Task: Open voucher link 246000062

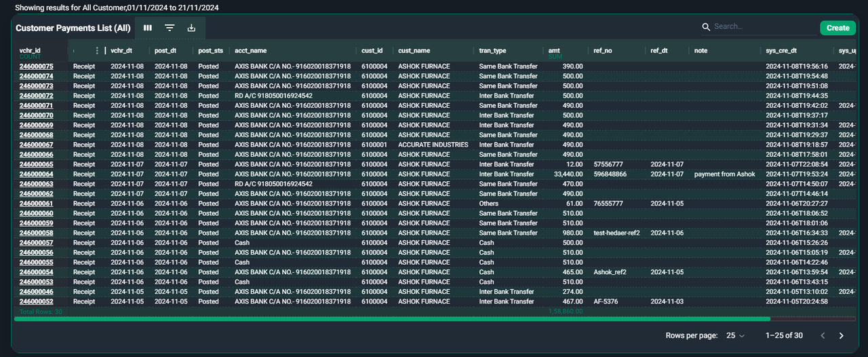Action: pyautogui.click(x=36, y=193)
